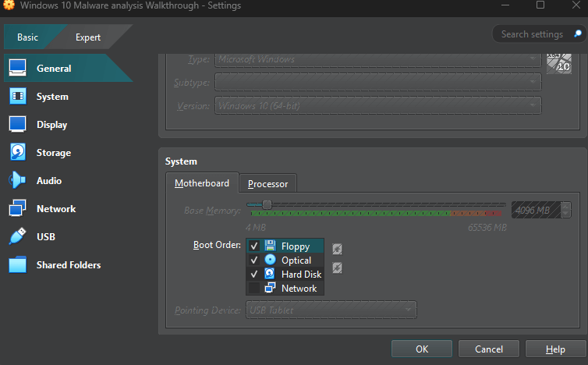The width and height of the screenshot is (588, 365).
Task: Select the Optical label in Boot Order
Action: click(296, 260)
